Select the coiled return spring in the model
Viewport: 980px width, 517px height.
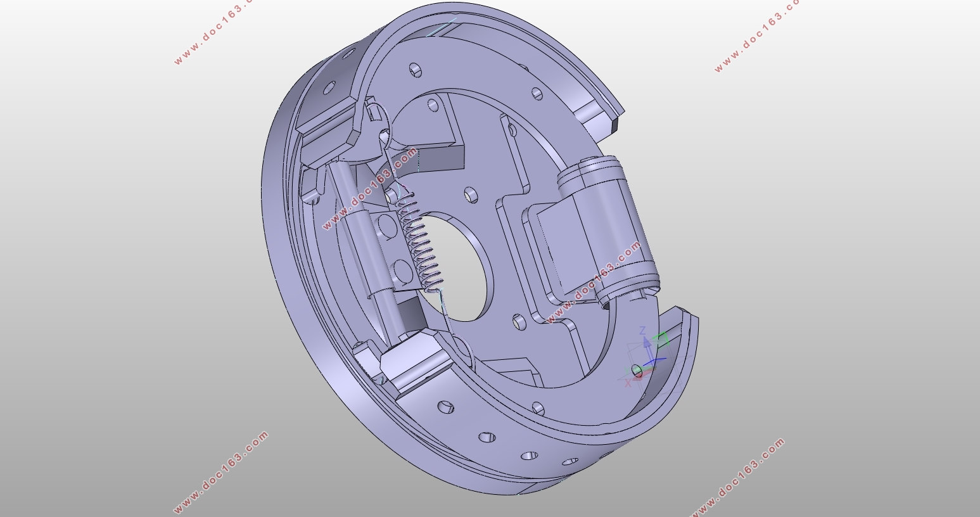[x=420, y=239]
